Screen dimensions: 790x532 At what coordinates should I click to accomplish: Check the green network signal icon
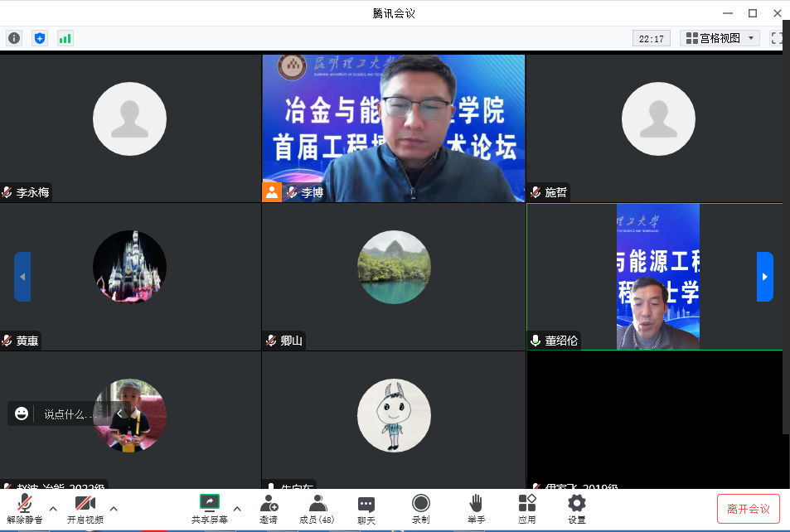(65, 38)
